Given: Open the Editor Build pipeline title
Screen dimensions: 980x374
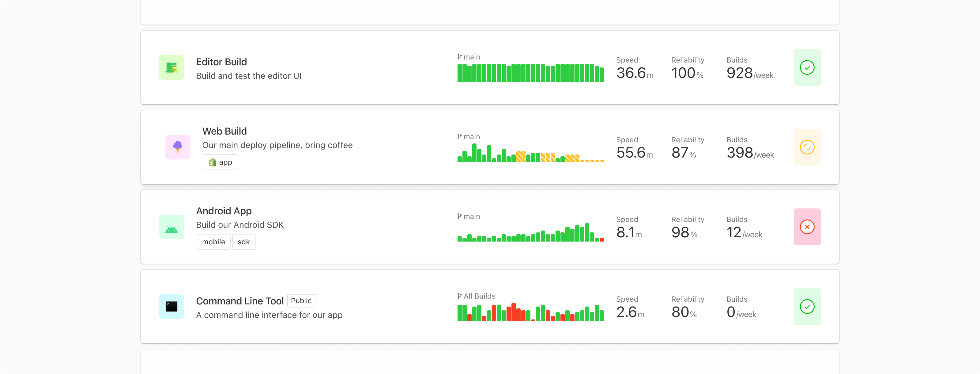Looking at the screenshot, I should pyautogui.click(x=221, y=62).
